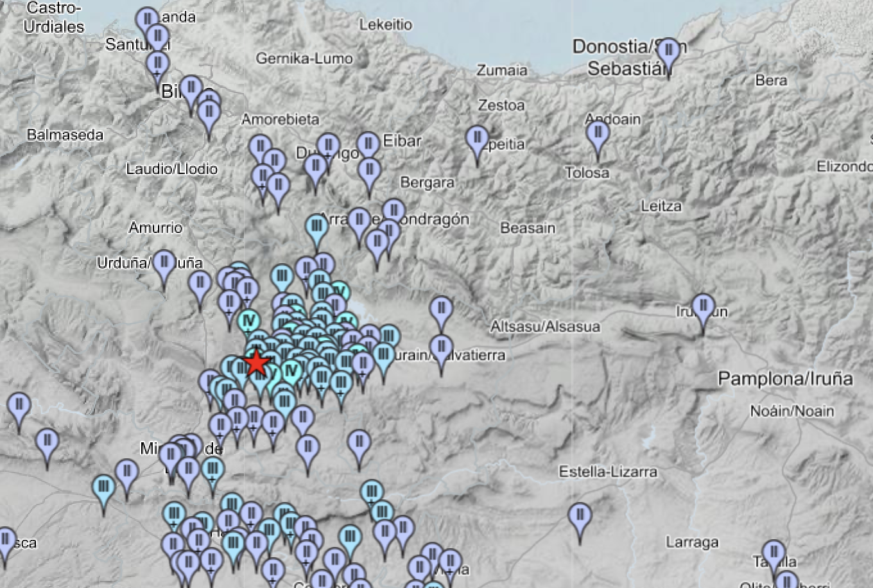Open the II marker south of Estella-Lizarra
Viewport: 873px width, 588px height.
[580, 515]
